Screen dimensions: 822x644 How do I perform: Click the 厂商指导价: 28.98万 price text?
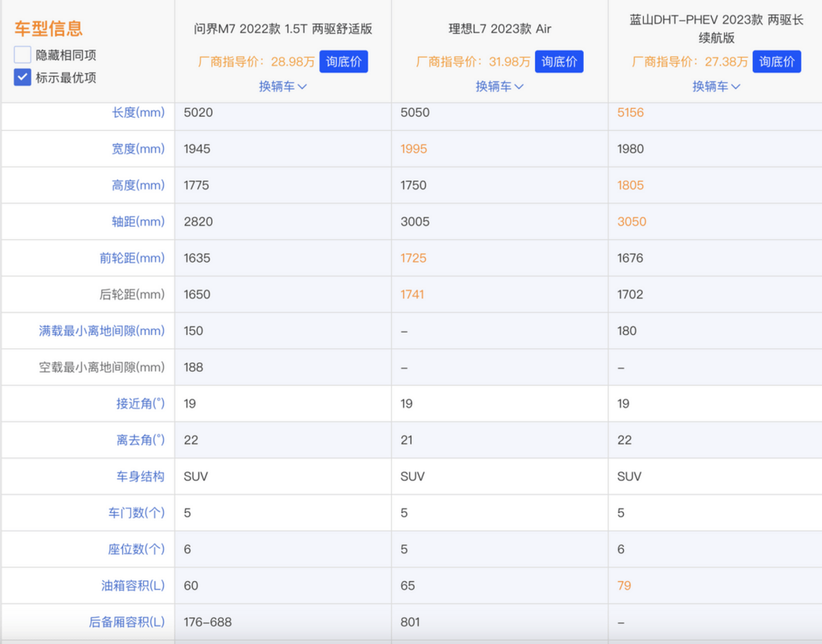256,62
